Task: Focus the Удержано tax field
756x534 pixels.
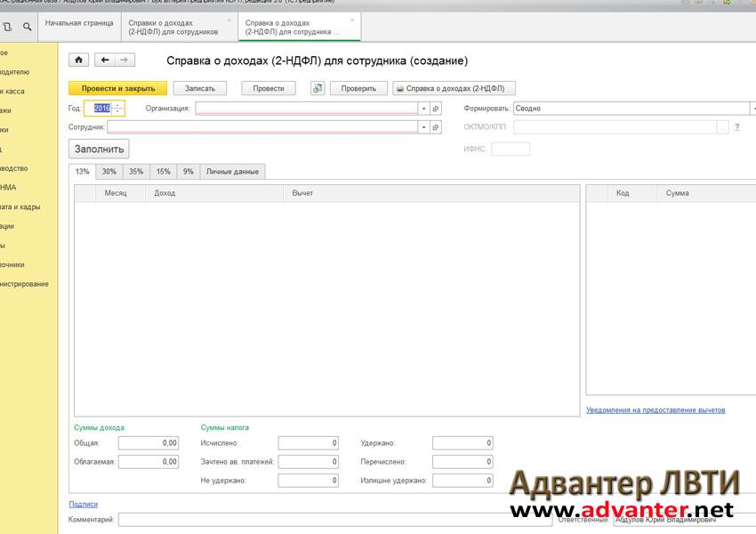Action: [462, 443]
